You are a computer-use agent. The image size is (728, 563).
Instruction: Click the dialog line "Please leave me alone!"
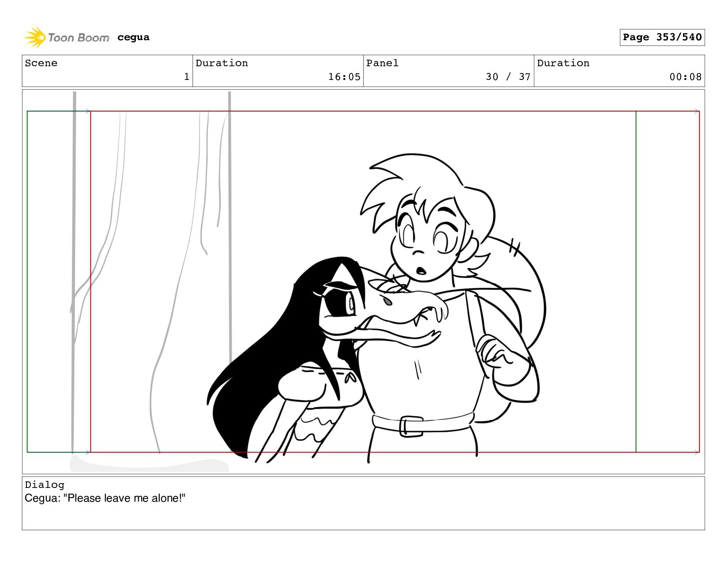(x=124, y=498)
